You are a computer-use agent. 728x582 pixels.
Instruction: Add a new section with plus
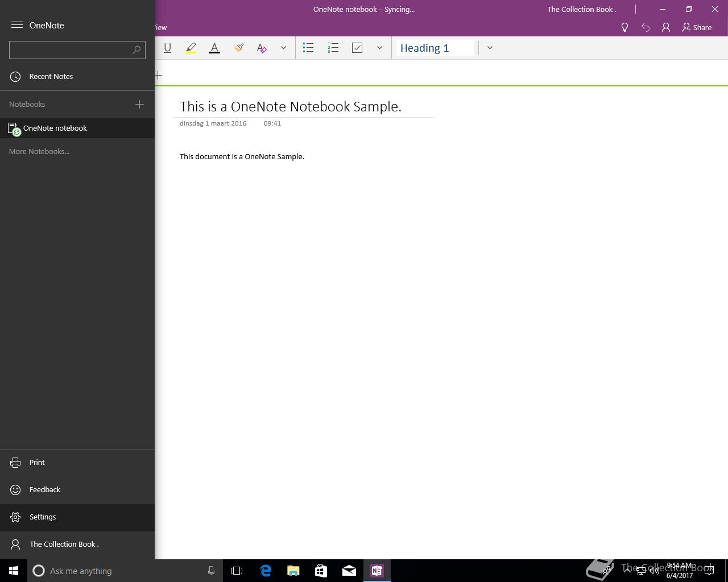[x=159, y=75]
